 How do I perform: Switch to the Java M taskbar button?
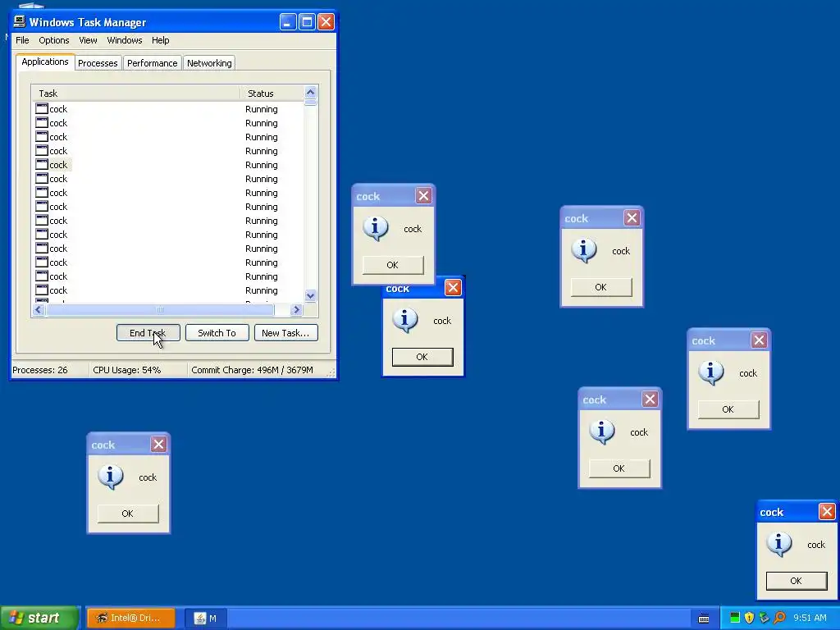[x=206, y=619]
